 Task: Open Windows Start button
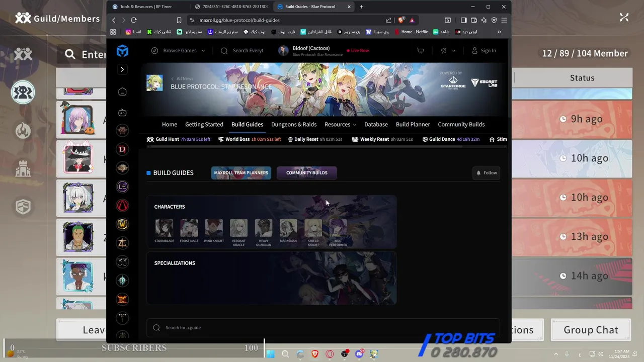click(x=271, y=354)
